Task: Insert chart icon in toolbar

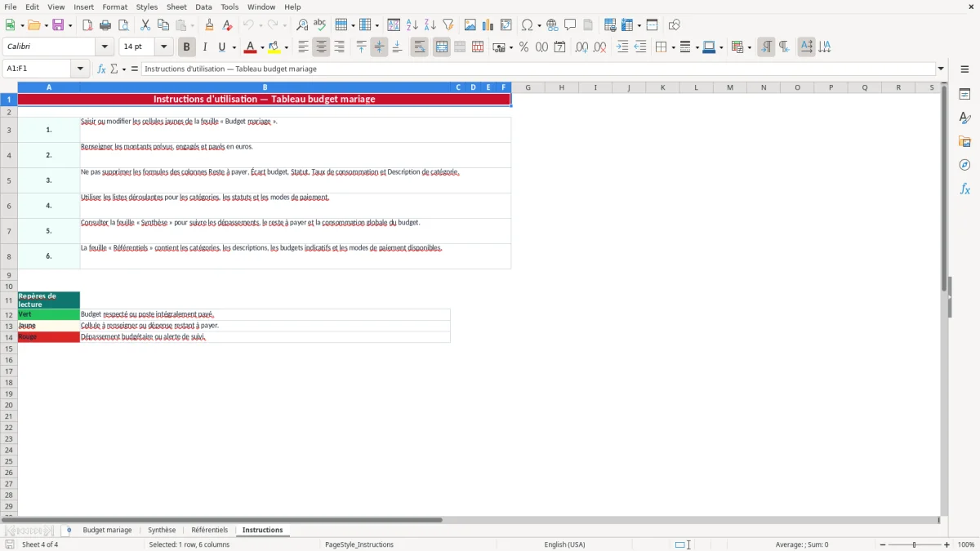Action: click(x=488, y=25)
